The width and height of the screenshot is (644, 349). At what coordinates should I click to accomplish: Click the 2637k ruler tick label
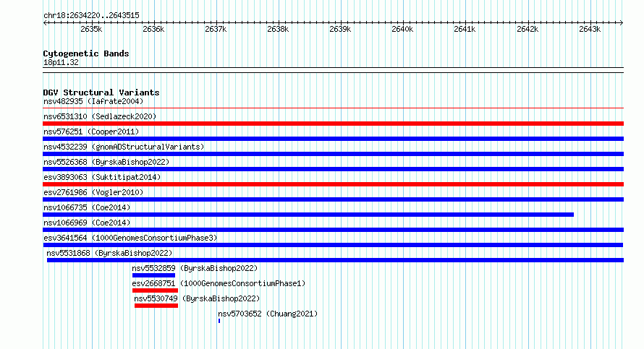pos(216,29)
